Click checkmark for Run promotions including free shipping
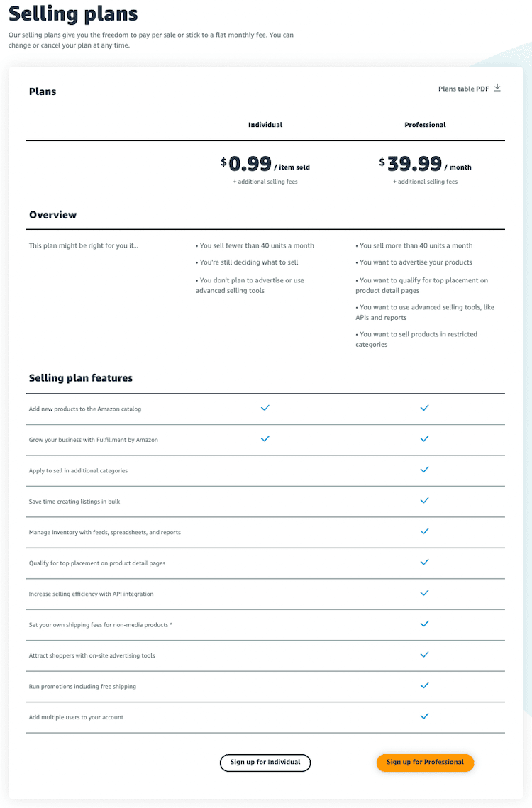 (425, 686)
